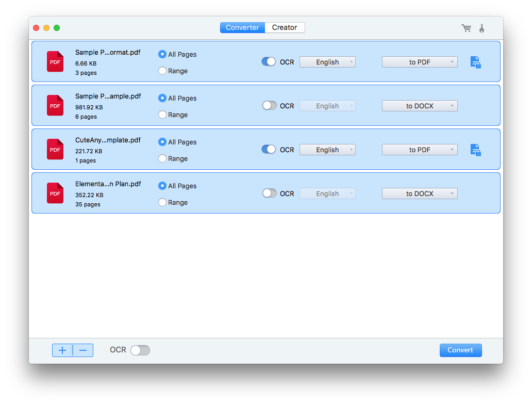The image size is (532, 405).
Task: Click the PDF icon of Sample P...ormat.pdf
Action: (x=55, y=61)
